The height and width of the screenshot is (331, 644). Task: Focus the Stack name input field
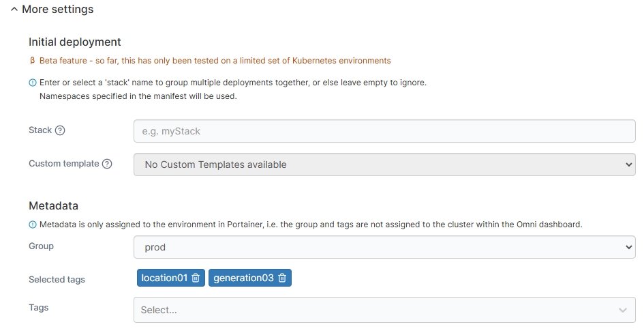[x=384, y=131]
